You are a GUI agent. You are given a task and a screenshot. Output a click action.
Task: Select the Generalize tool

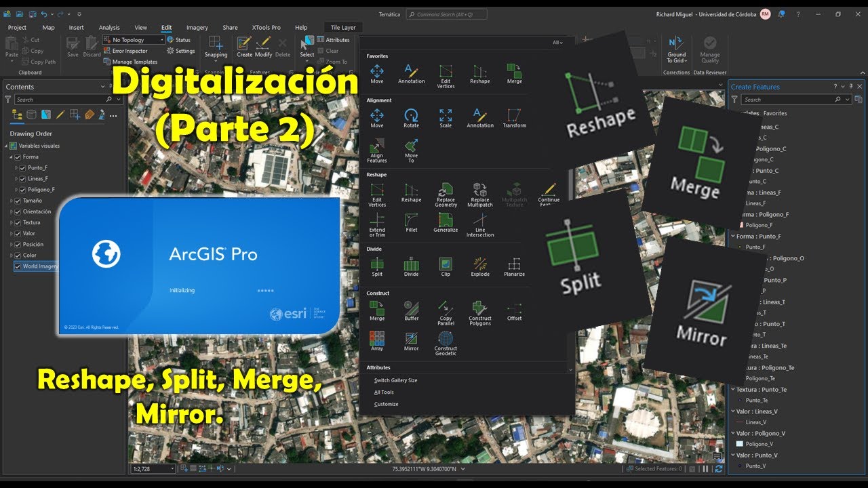446,222
